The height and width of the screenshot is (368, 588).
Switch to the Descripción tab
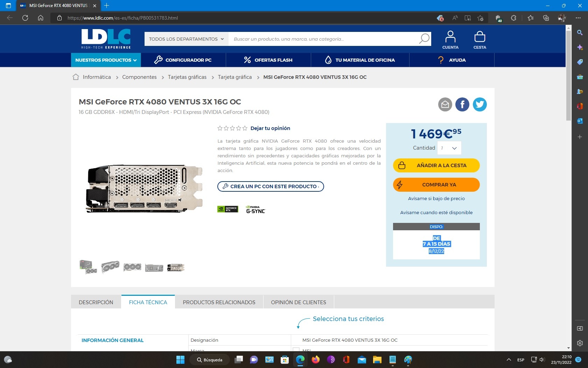pyautogui.click(x=96, y=302)
